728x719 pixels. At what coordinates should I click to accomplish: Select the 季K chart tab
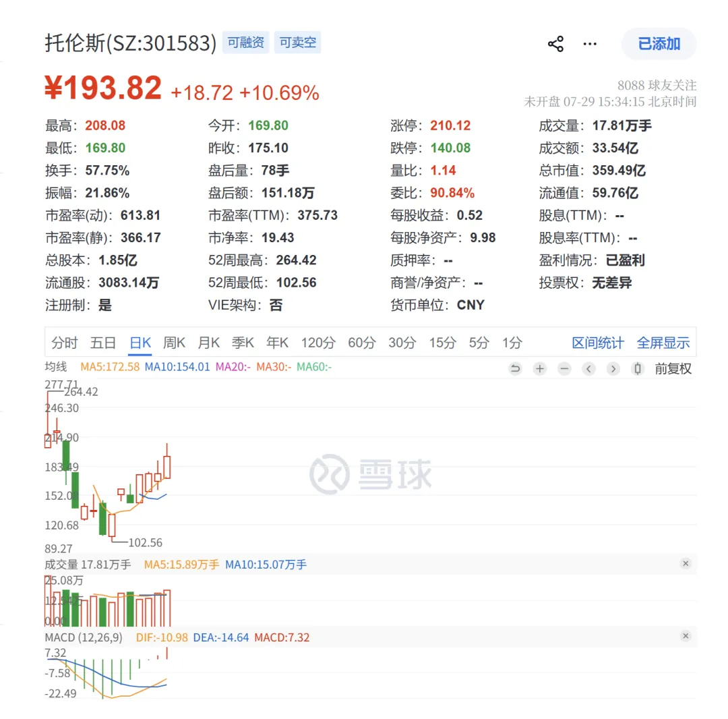pyautogui.click(x=243, y=343)
